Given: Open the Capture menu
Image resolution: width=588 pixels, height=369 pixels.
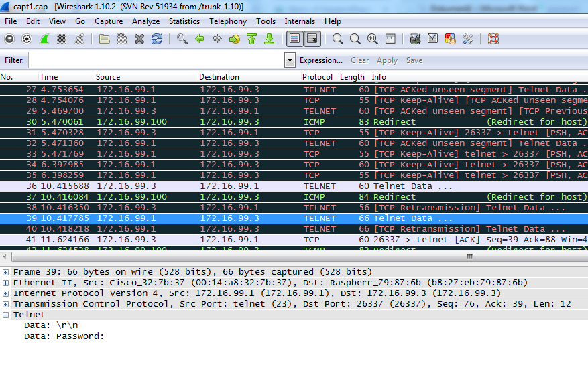Looking at the screenshot, I should coord(109,21).
